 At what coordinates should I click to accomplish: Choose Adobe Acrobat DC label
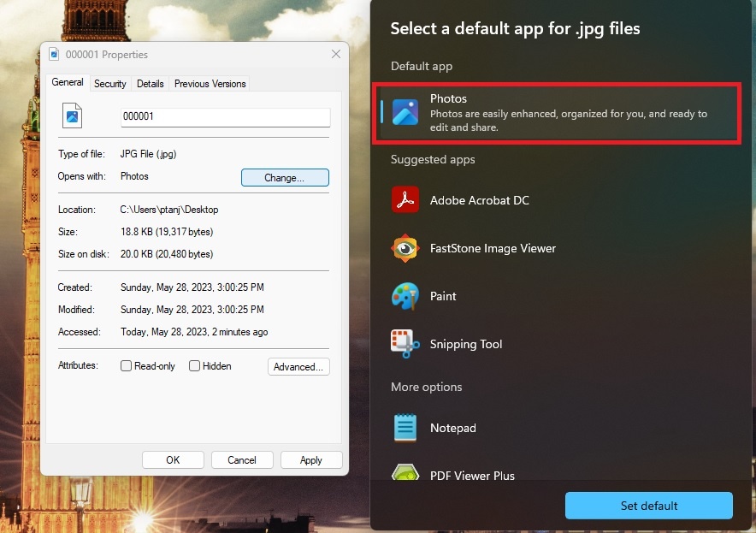coord(479,200)
